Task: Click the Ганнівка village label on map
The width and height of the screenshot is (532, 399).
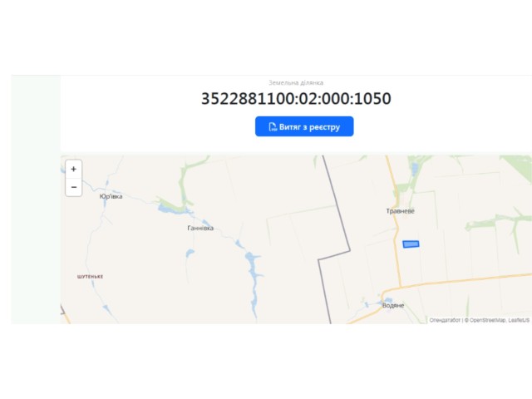Action: pyautogui.click(x=200, y=228)
